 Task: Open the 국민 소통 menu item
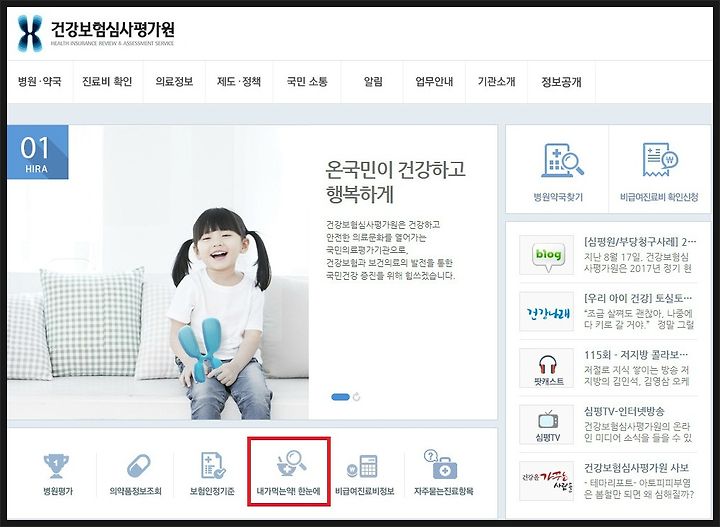click(307, 82)
